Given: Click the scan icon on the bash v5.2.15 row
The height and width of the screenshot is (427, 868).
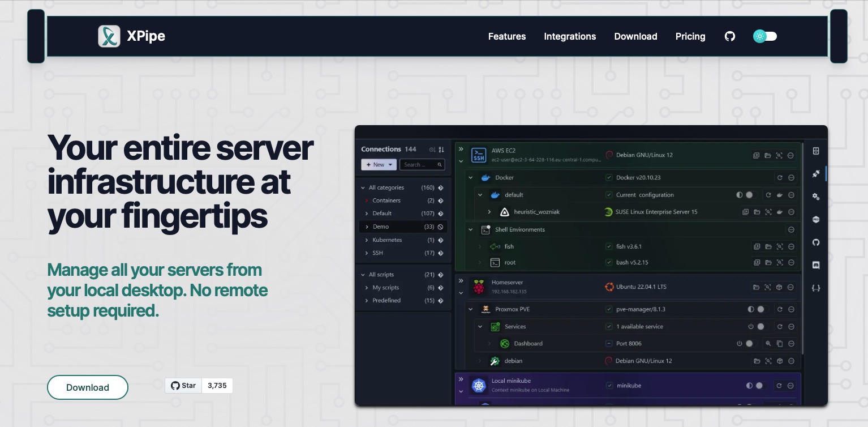Looking at the screenshot, I should 779,262.
